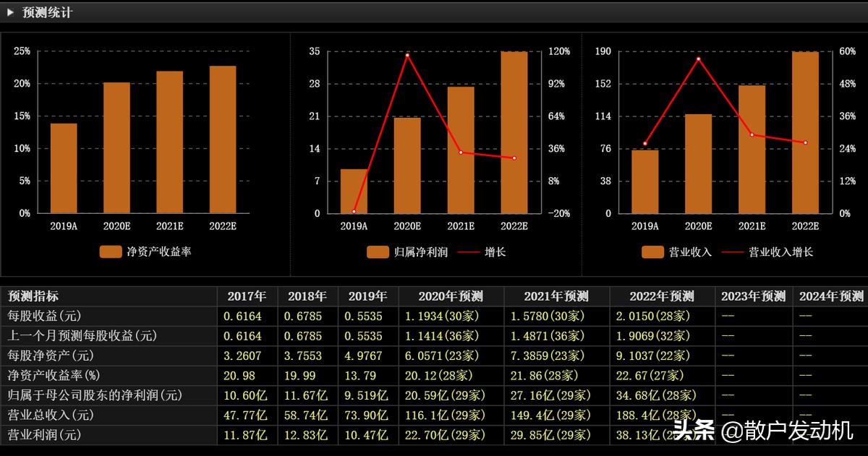This screenshot has width=868, height=456.
Task: Click the orange 净资产收益率 legend swatch
Action: point(111,251)
